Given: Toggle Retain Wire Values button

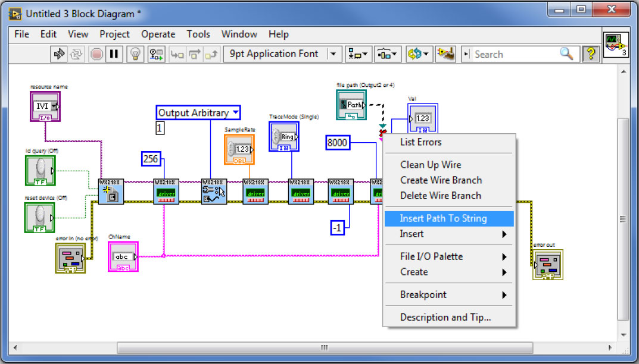Looking at the screenshot, I should 156,54.
